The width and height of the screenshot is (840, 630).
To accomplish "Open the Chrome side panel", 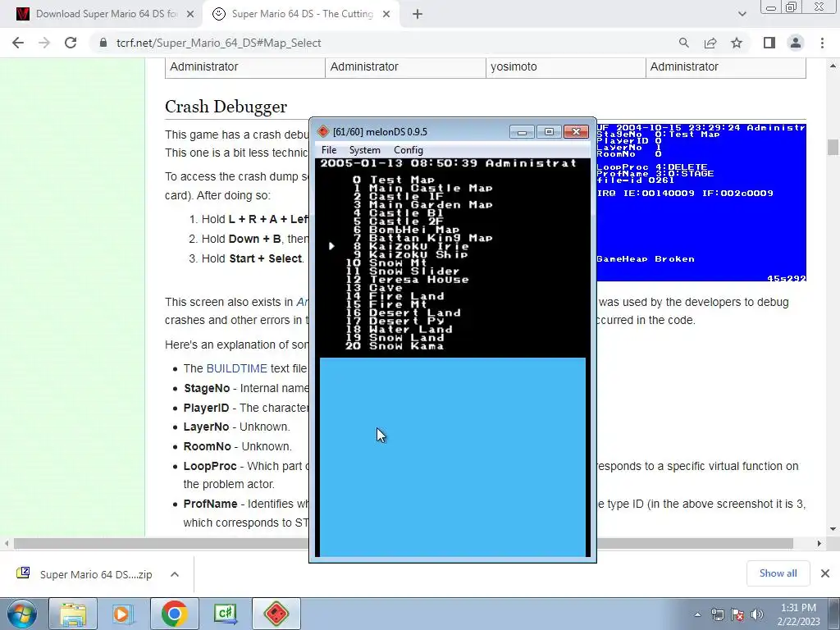I will [x=769, y=43].
